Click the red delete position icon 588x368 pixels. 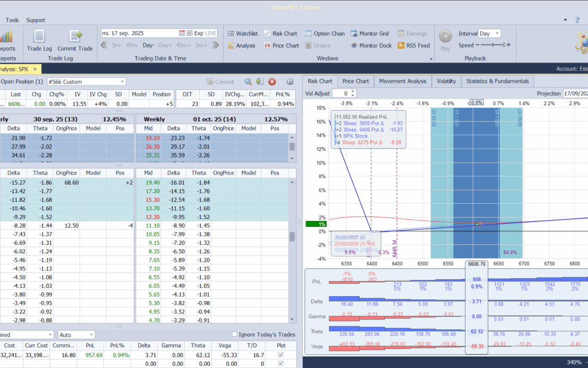(272, 82)
